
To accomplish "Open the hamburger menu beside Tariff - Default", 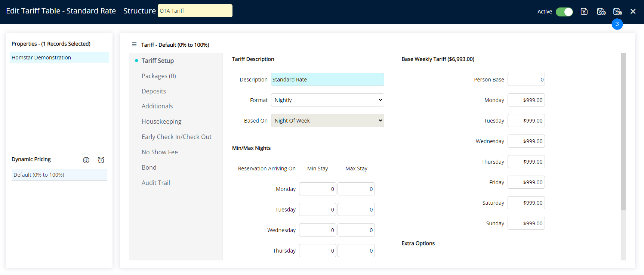I will (134, 45).
